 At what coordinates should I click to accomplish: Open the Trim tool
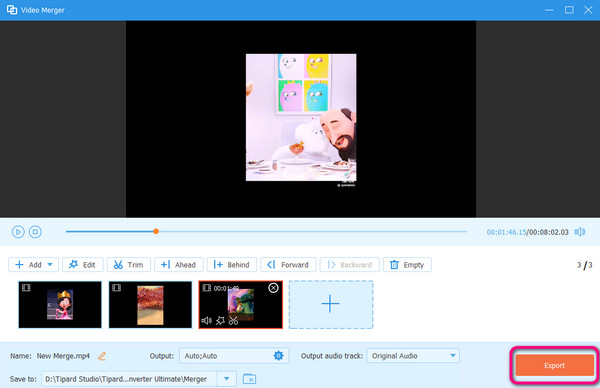[x=129, y=265]
